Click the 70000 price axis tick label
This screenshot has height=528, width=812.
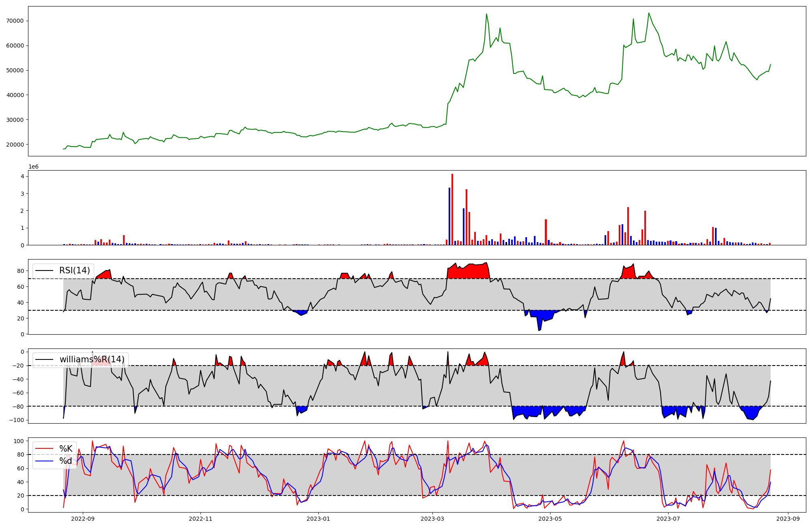[15, 21]
